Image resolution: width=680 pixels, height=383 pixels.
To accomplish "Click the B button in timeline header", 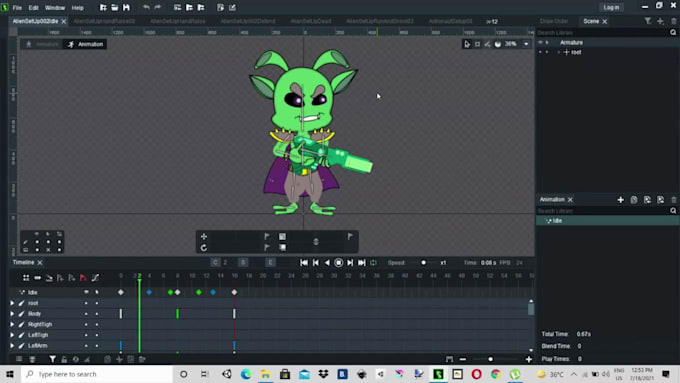I will [243, 262].
